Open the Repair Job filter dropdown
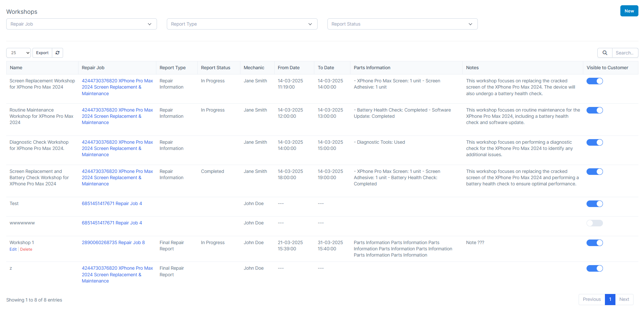The image size is (644, 313). (81, 24)
